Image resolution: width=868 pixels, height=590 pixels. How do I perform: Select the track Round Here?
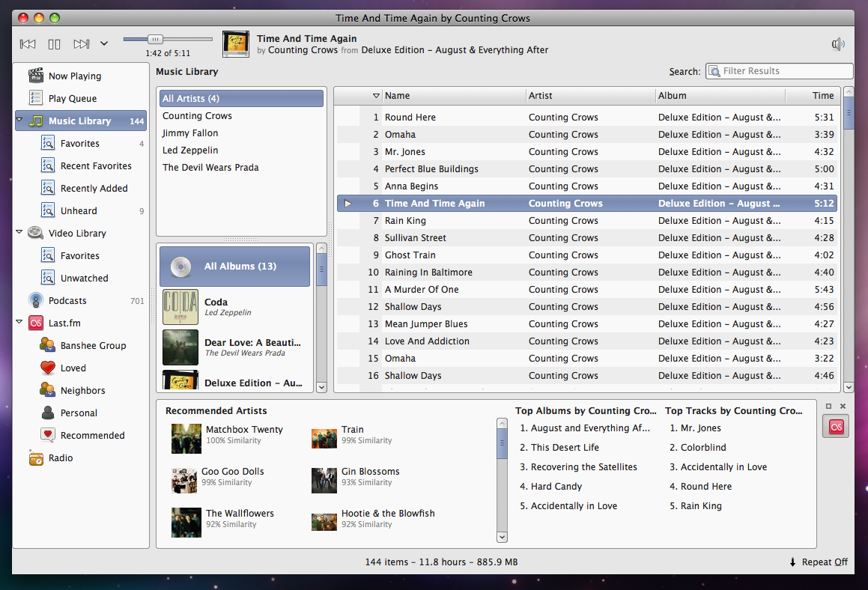[x=587, y=118]
